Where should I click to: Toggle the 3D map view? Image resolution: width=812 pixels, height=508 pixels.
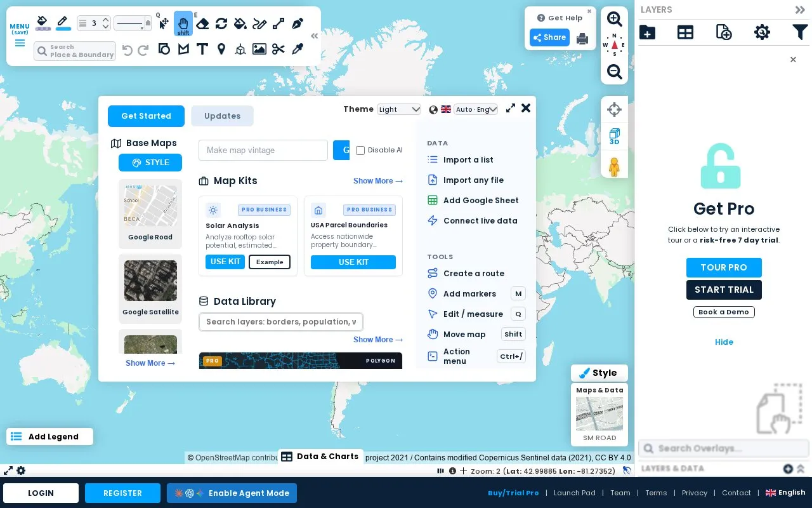(614, 137)
